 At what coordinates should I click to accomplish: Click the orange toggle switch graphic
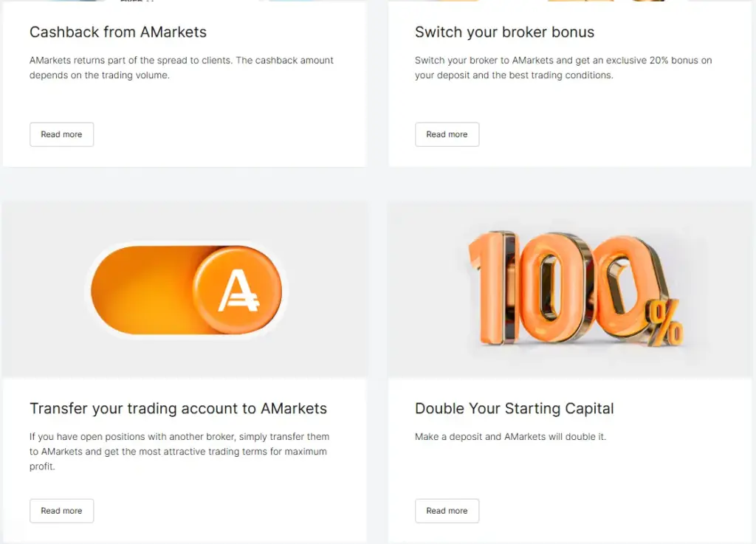coord(185,289)
